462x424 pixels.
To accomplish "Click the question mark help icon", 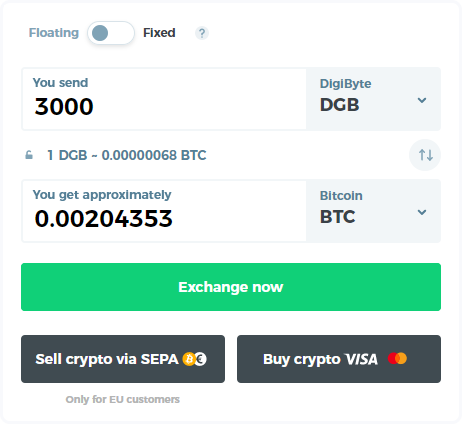I will tap(202, 33).
